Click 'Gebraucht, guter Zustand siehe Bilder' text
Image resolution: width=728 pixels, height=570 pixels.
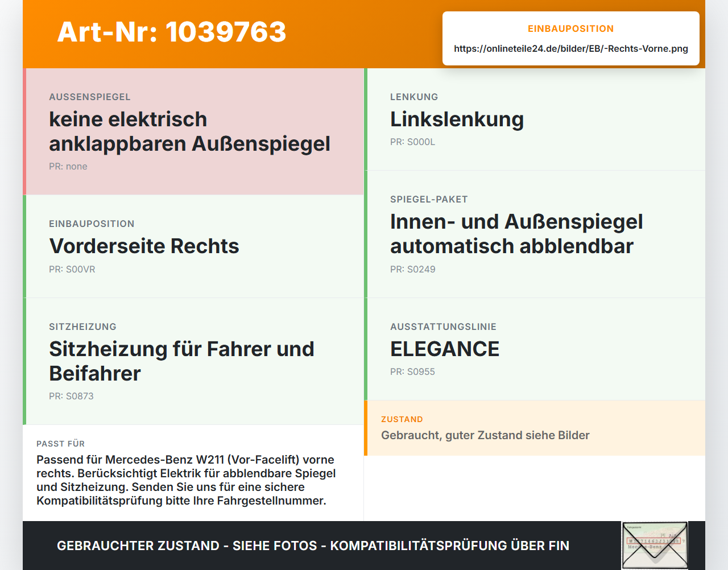pos(485,435)
